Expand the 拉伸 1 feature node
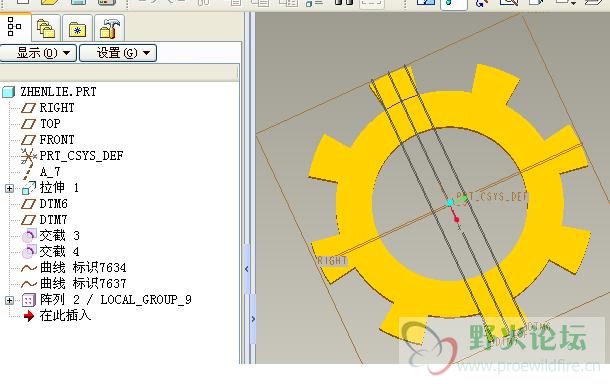 coord(9,189)
